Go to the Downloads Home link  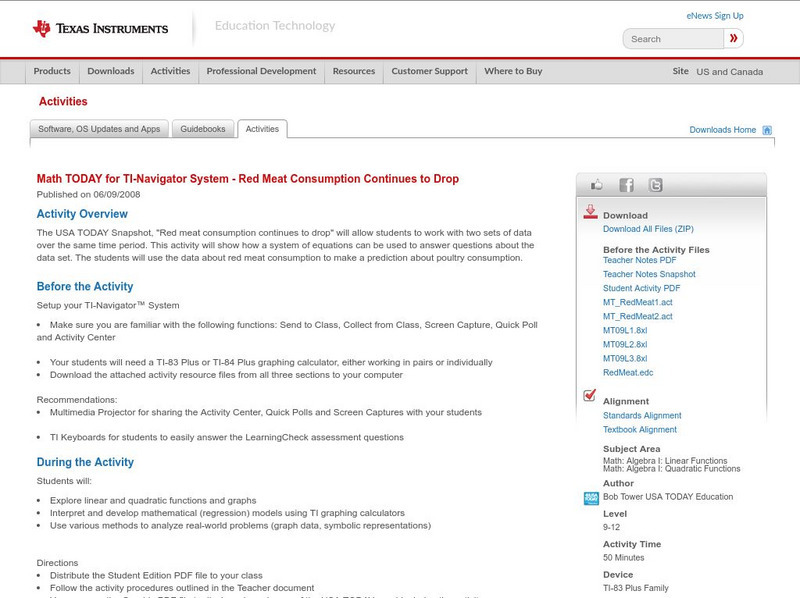pos(722,130)
